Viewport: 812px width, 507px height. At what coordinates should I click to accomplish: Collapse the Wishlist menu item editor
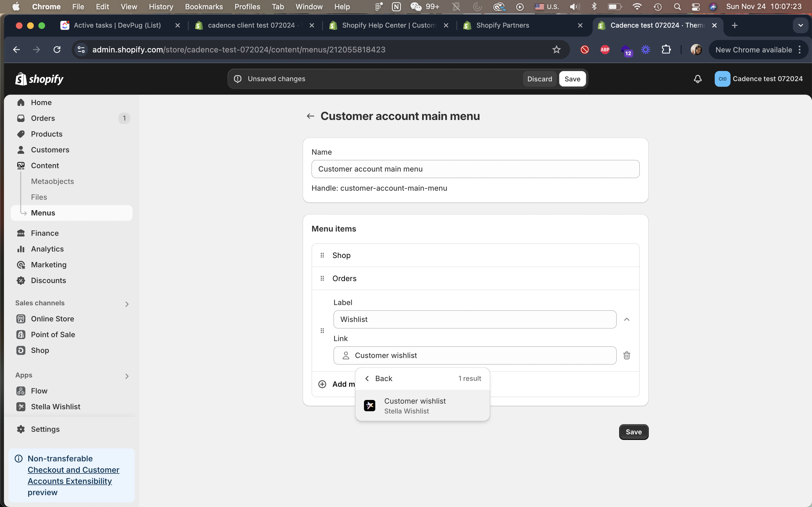click(x=626, y=319)
